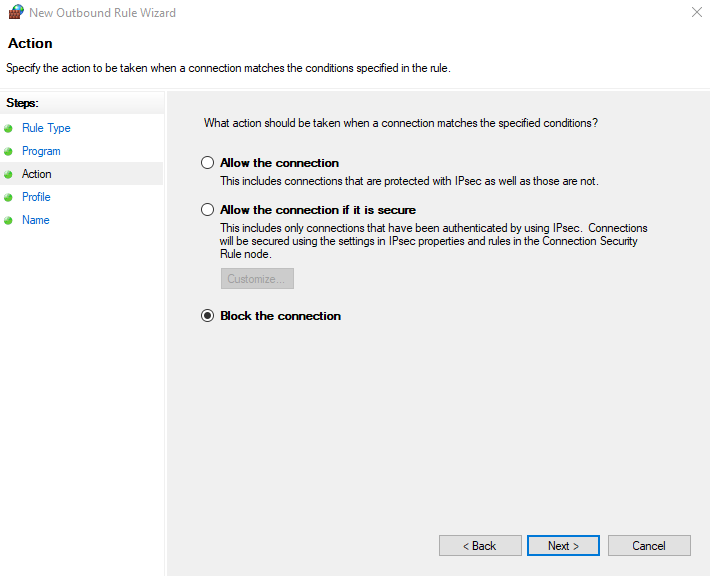Select the Block the connection option
The image size is (710, 576).
[208, 316]
